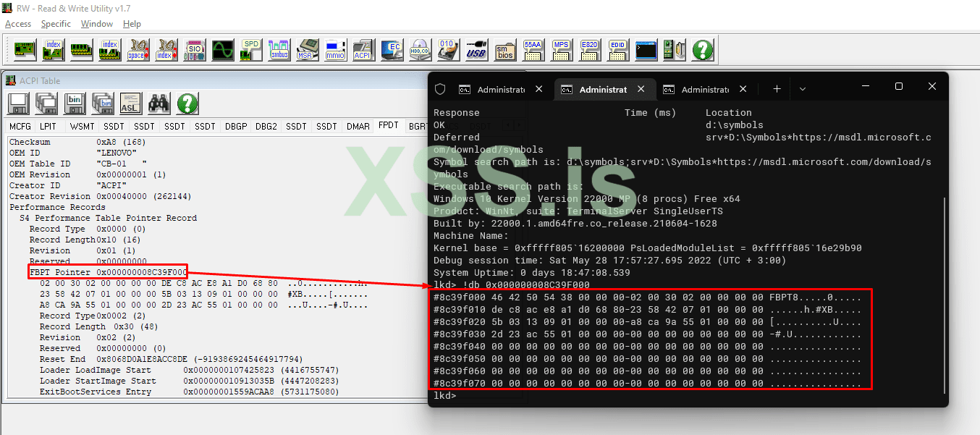The height and width of the screenshot is (435, 980).
Task: Click the Kernel base line in terminal
Action: (x=648, y=248)
